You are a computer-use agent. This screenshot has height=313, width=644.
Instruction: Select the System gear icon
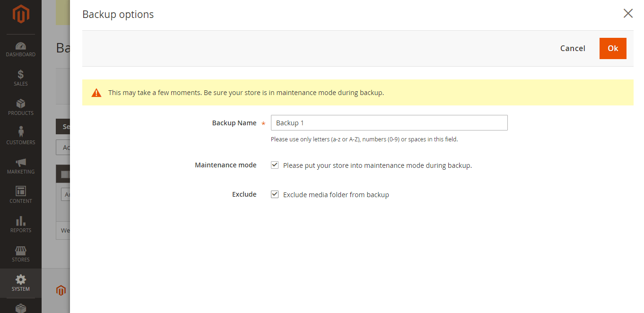(x=21, y=280)
